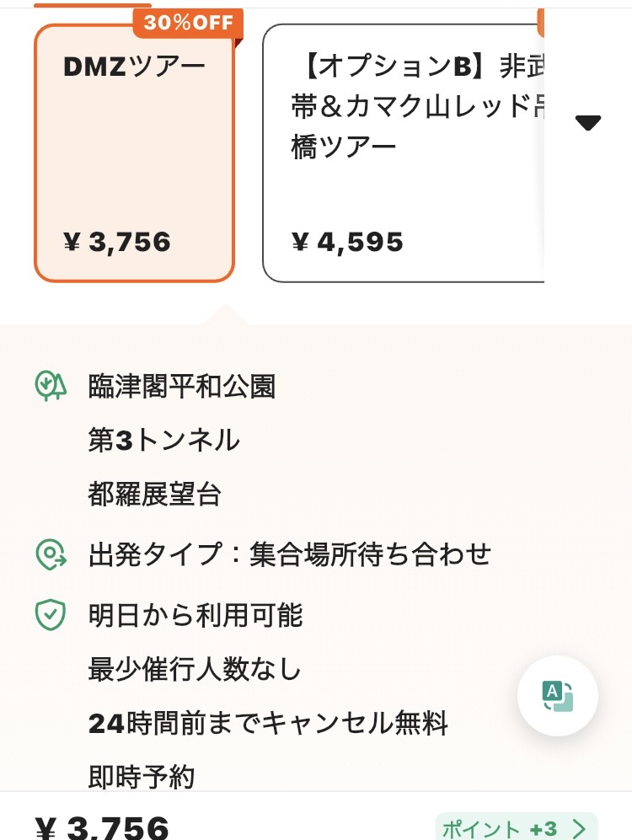Screen dimensions: 632x840
Task: Click 第3トンネル itinerary item
Action: point(163,441)
